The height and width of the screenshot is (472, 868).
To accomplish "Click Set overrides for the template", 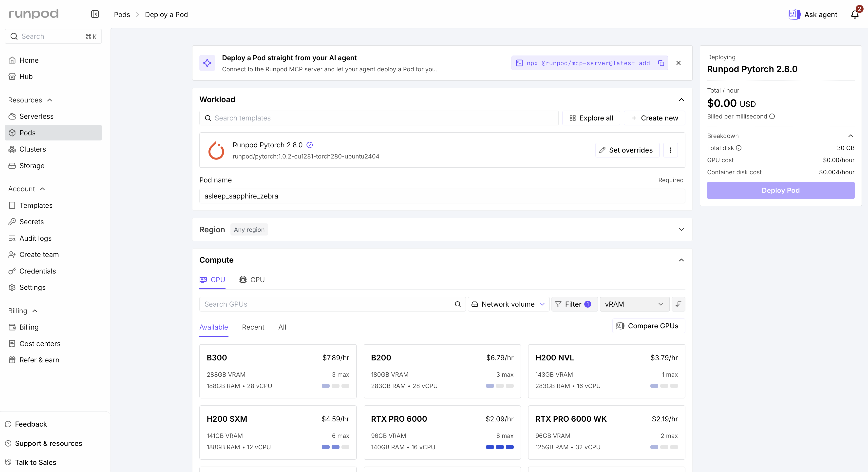I will point(627,150).
